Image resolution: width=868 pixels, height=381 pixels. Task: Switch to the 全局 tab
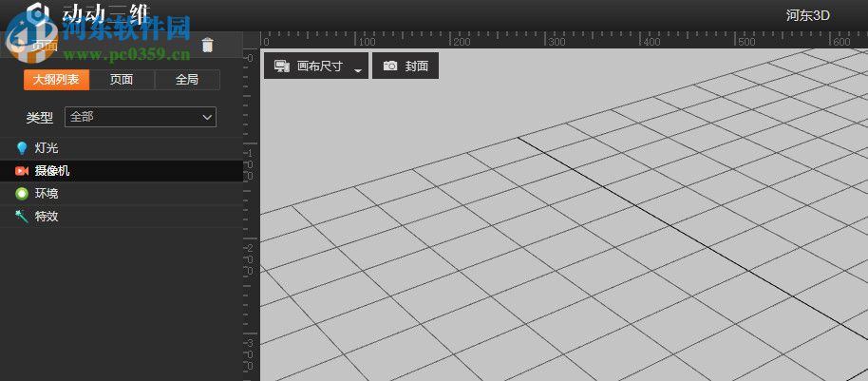(x=187, y=80)
